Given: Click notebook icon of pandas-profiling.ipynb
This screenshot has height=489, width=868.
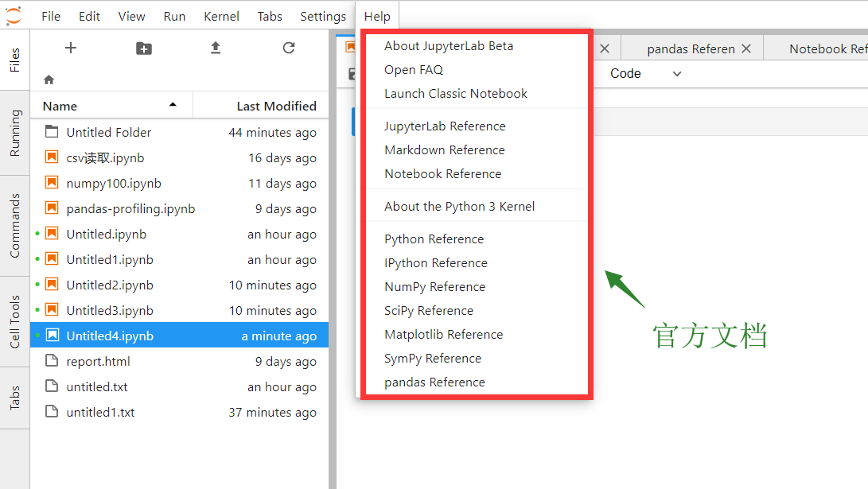Looking at the screenshot, I should (x=52, y=208).
